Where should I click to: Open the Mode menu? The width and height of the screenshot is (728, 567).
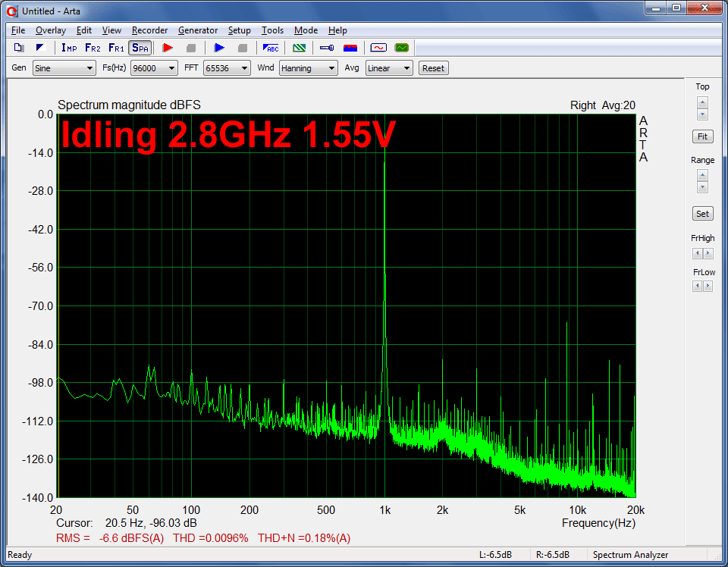pos(306,30)
